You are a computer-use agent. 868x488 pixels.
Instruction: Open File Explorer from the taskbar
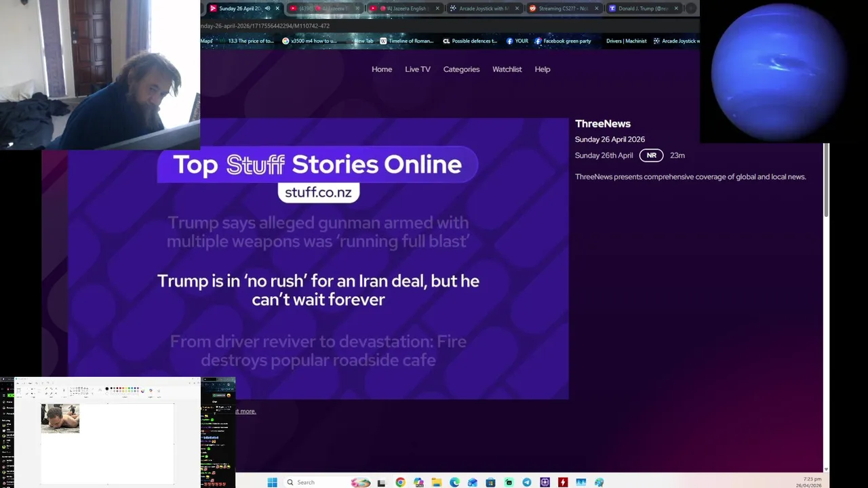[437, 483]
